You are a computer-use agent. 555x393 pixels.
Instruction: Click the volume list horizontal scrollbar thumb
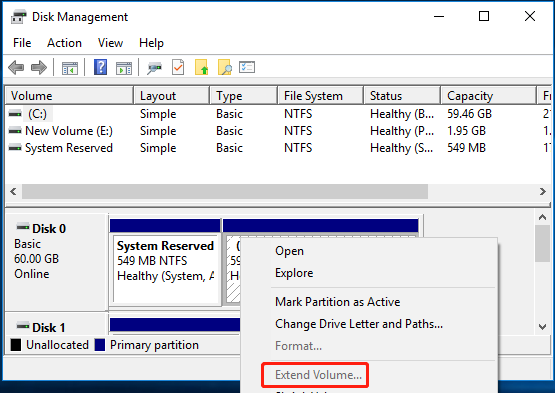point(225,192)
